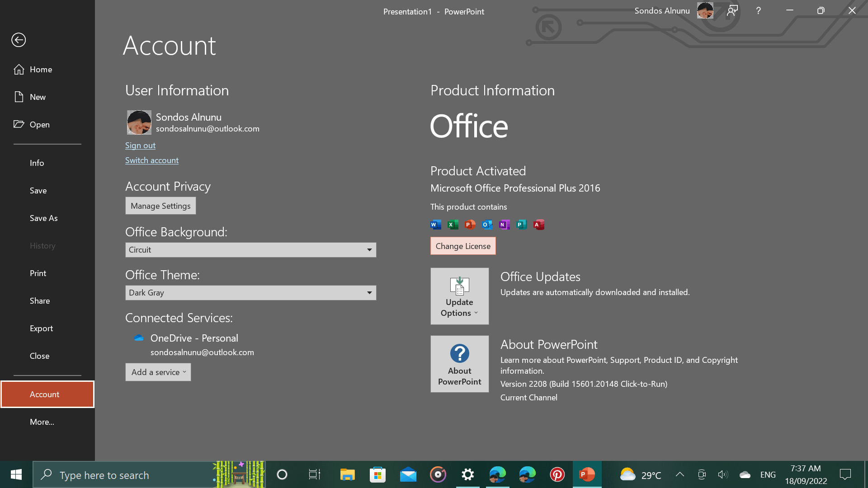The height and width of the screenshot is (488, 868).
Task: Click the volume speaker icon in system tray
Action: click(722, 474)
